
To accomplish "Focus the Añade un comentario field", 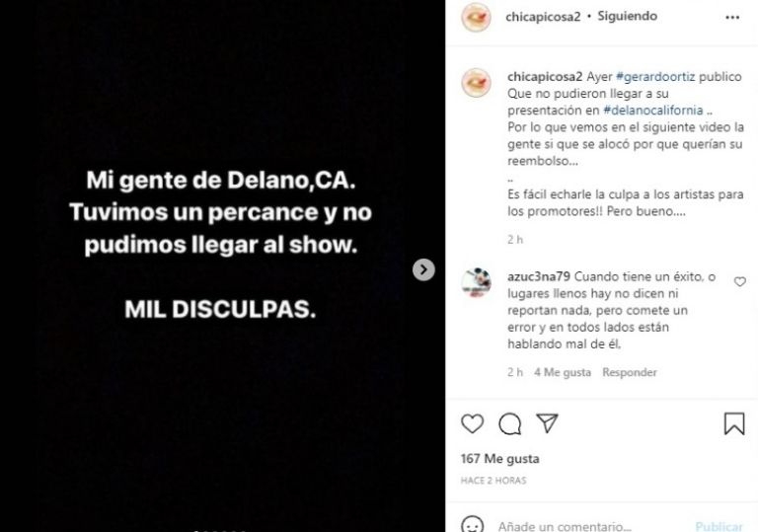I will 590,526.
